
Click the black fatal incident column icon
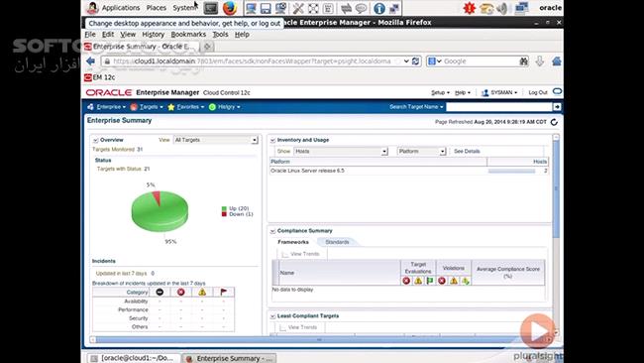pyautogui.click(x=160, y=292)
